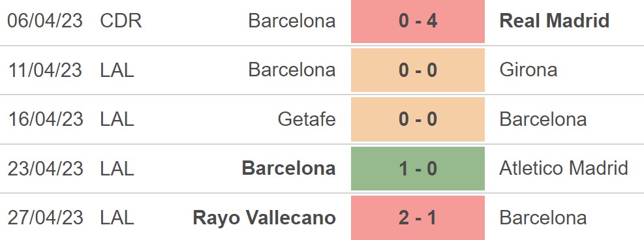Viewport: 644px width, 240px height.
Task: Click the green 1 - 0 score box
Action: (418, 169)
